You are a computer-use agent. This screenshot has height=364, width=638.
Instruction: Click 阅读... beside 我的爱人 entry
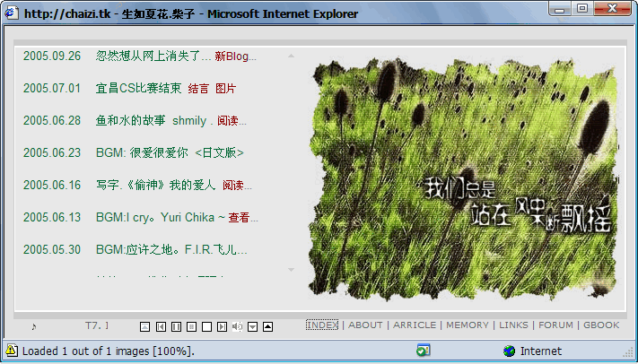237,186
